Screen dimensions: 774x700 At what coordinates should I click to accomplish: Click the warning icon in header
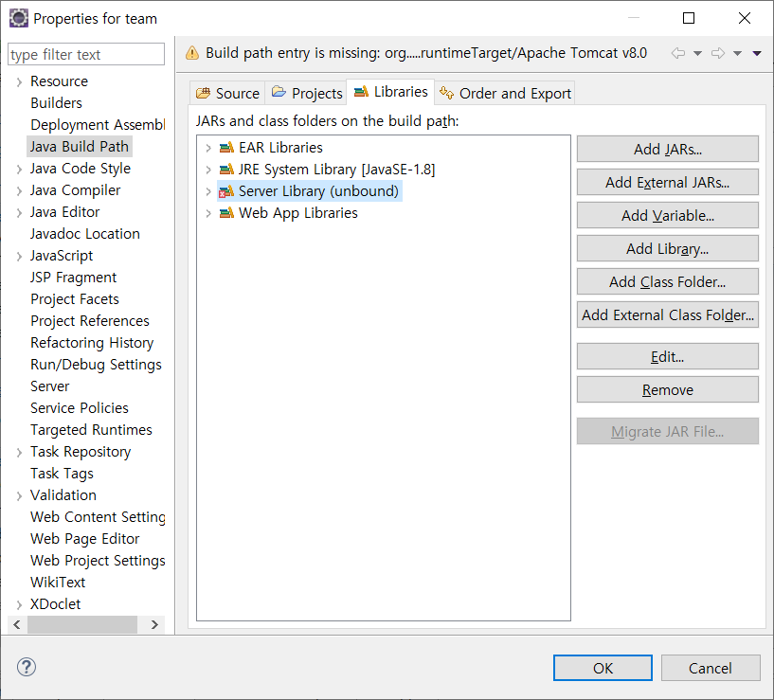(192, 52)
